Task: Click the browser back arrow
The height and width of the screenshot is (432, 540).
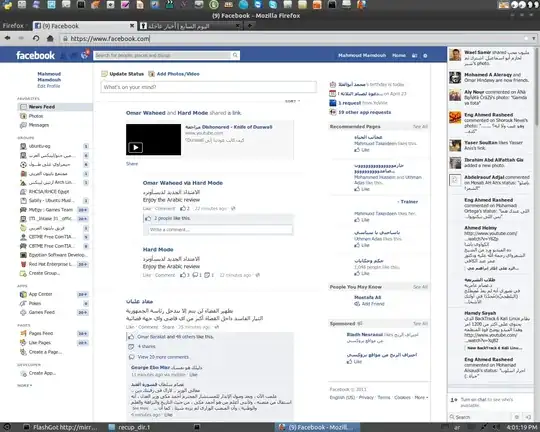Action: (x=8, y=38)
